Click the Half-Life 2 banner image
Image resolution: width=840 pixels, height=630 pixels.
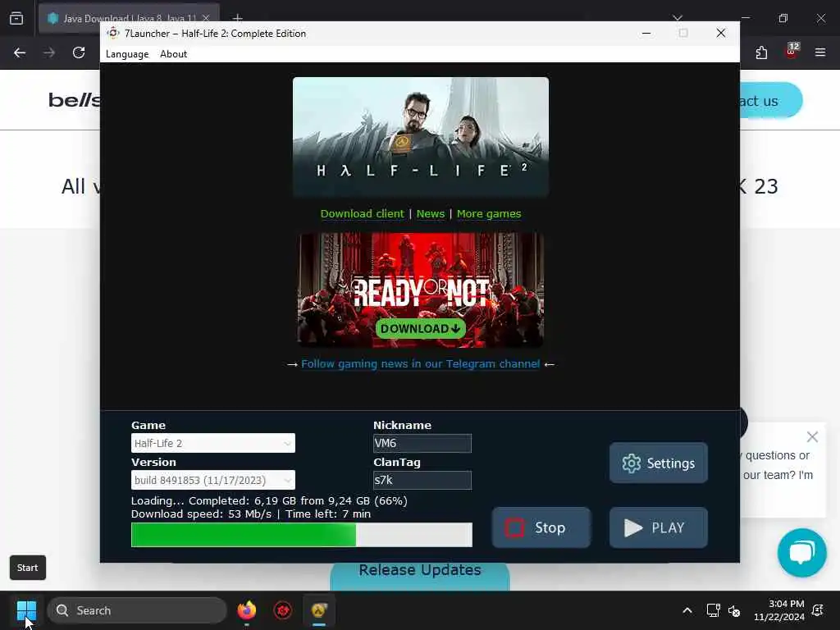coord(421,137)
